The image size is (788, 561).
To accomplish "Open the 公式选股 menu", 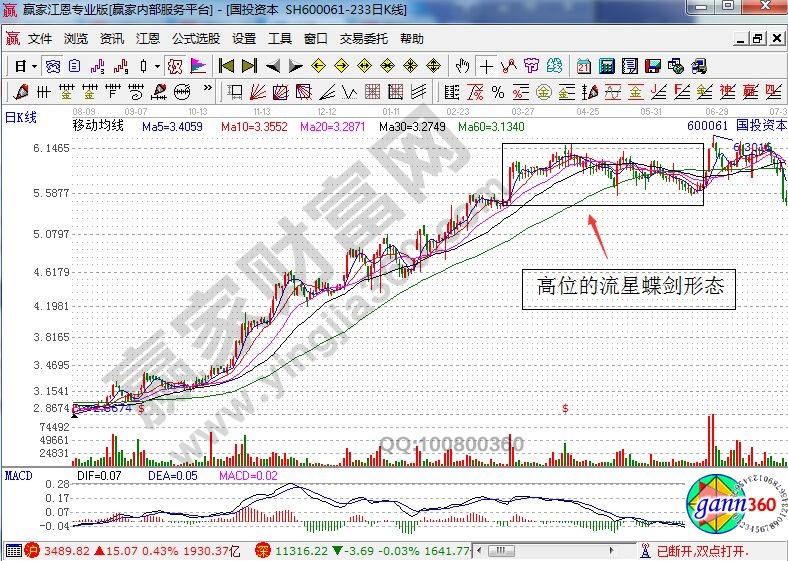I will pos(195,39).
